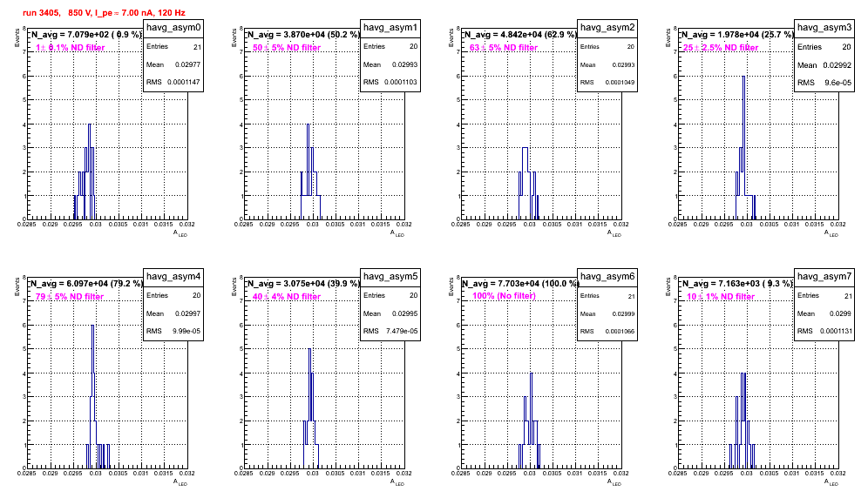Click RMS 9.6e-05 in havg_asym3 box
The image size is (868, 498).
click(824, 83)
